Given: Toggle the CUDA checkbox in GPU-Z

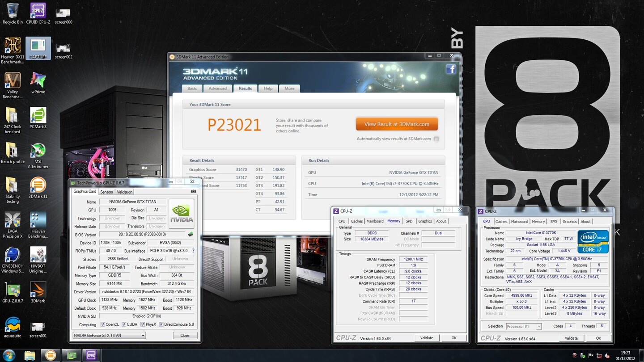Looking at the screenshot, I should coord(124,324).
